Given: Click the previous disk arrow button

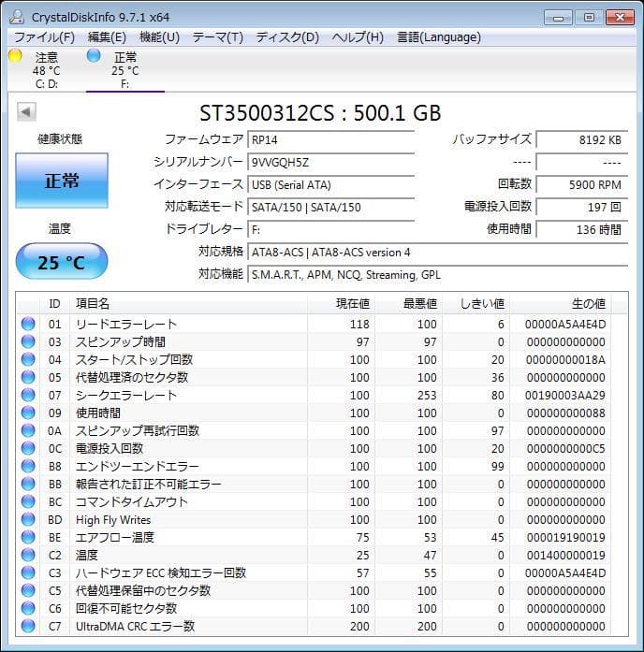Looking at the screenshot, I should point(26,112).
